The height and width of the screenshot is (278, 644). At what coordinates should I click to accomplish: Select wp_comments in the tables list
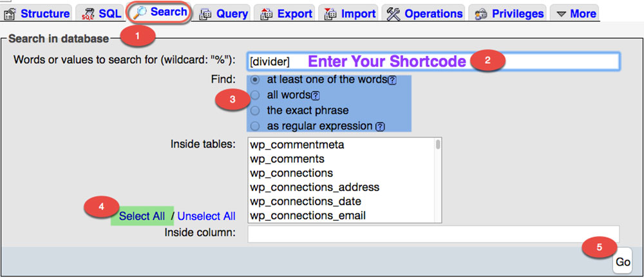click(287, 159)
